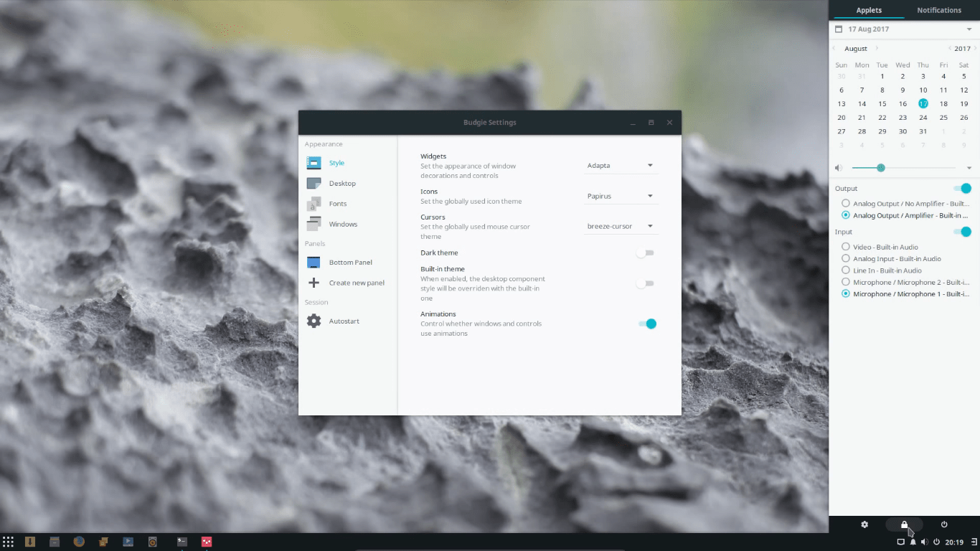The width and height of the screenshot is (980, 551).
Task: Switch to the terminal in the taskbar
Action: click(182, 542)
